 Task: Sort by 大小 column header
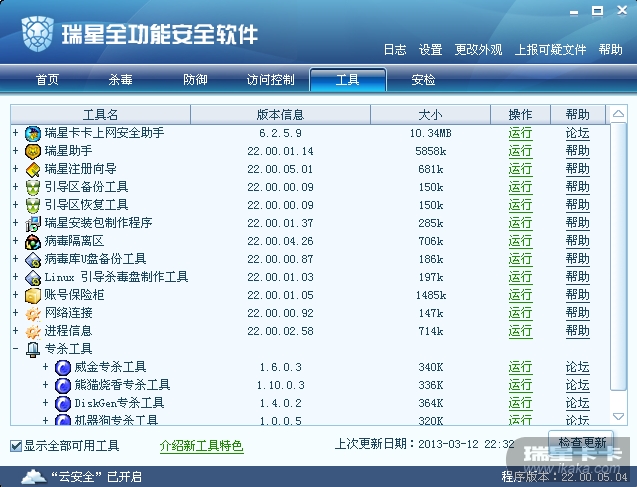click(x=431, y=115)
